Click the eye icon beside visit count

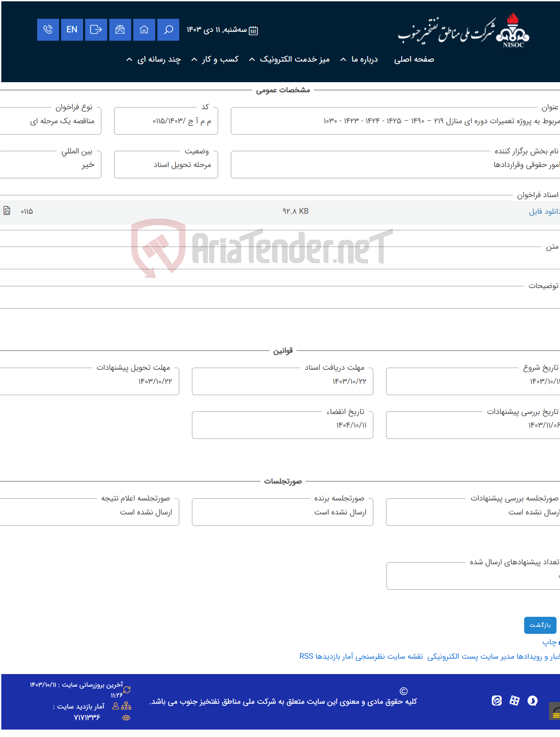pyautogui.click(x=126, y=718)
